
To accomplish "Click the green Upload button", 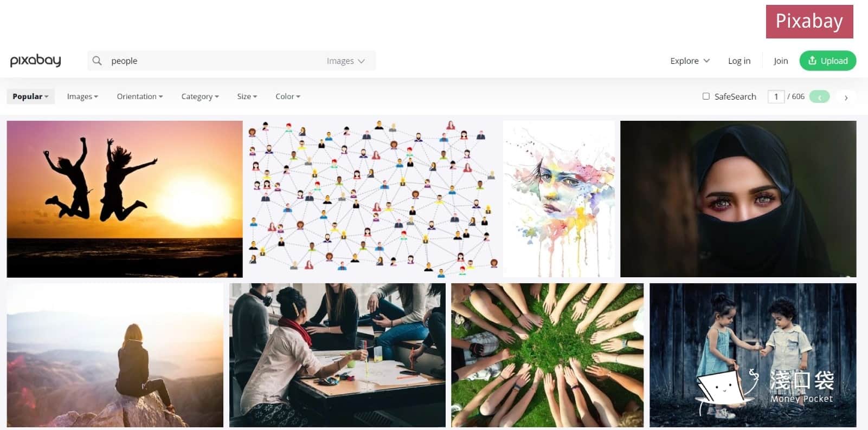I will [x=827, y=61].
